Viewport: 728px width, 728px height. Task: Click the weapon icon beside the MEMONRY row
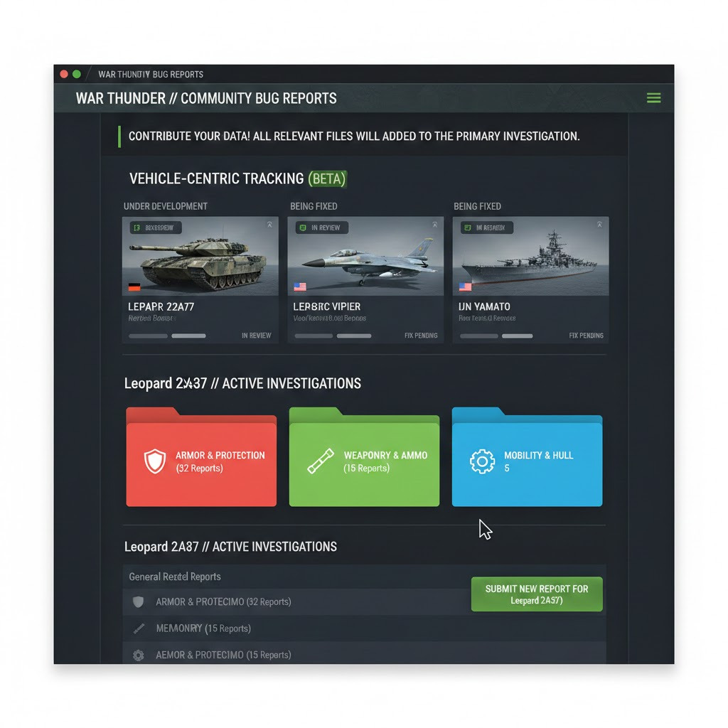[139, 628]
